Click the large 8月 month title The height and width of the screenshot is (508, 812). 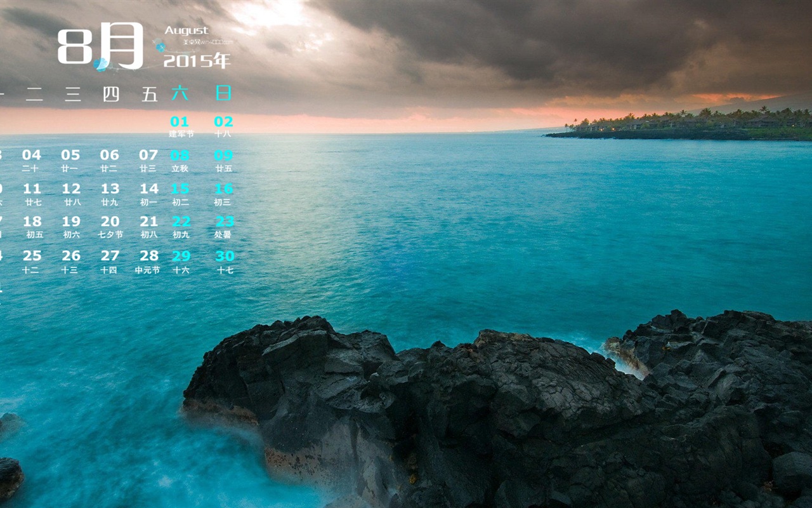tap(100, 44)
